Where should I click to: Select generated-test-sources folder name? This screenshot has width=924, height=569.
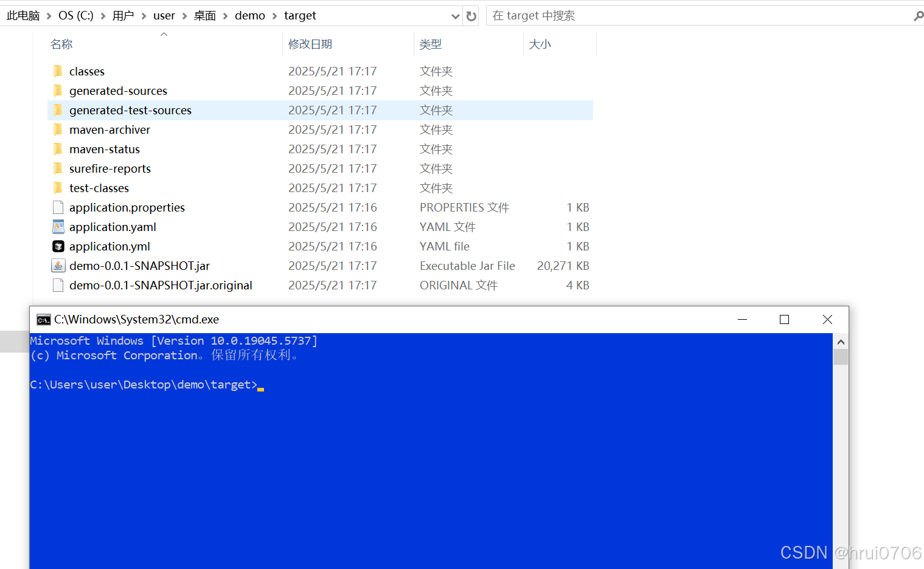pos(130,110)
